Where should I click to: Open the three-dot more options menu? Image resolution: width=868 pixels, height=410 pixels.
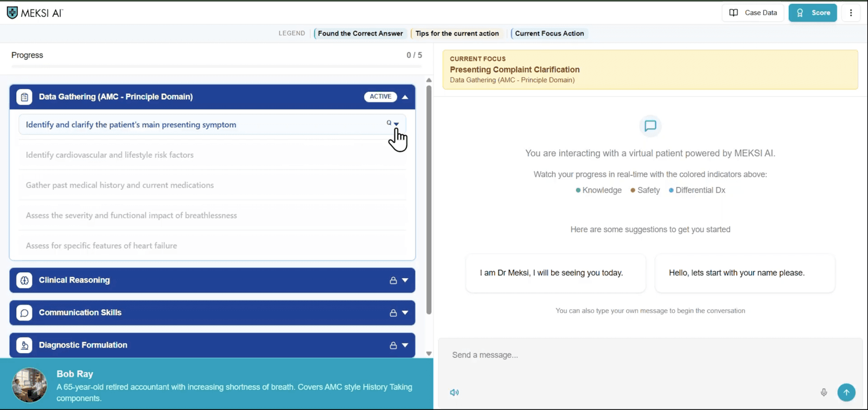(851, 12)
